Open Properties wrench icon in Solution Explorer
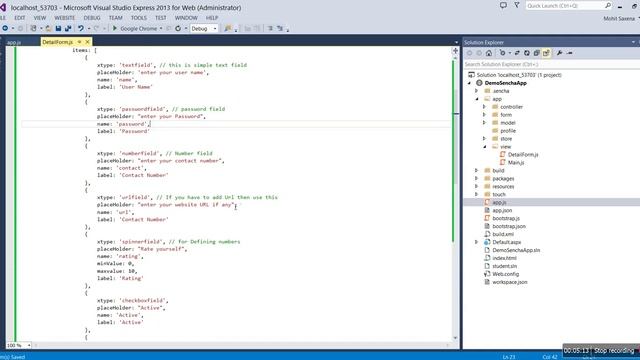Viewport: 640px width, 360px height. pyautogui.click(x=560, y=53)
